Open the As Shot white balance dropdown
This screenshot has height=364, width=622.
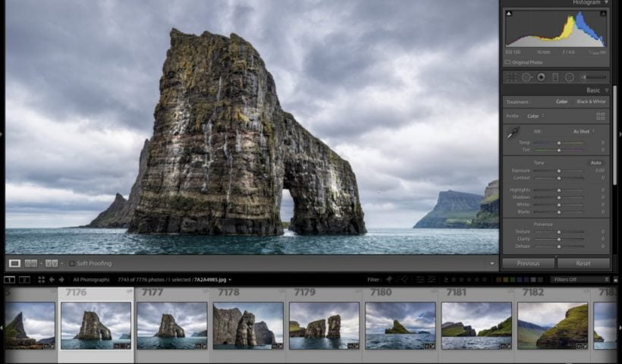click(x=583, y=130)
